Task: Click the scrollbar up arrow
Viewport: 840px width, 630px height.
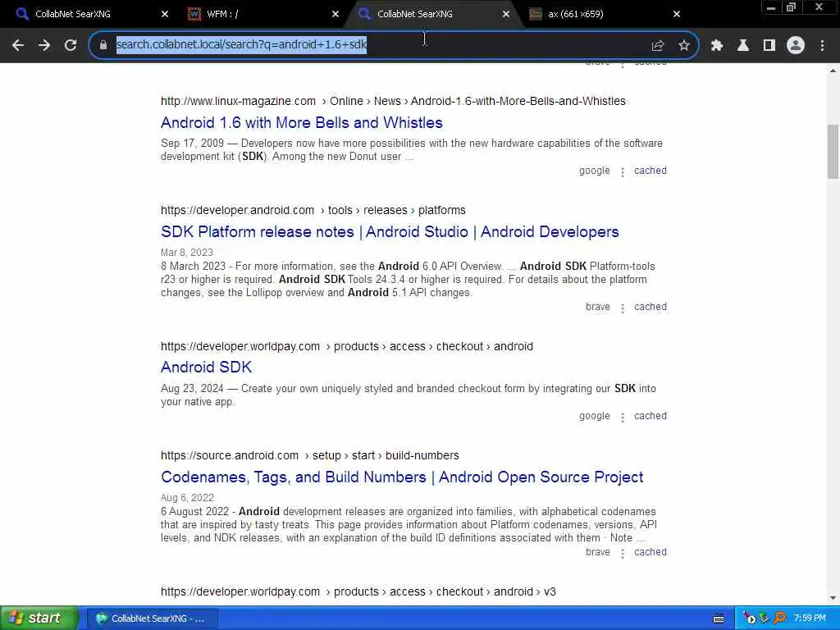Action: click(x=833, y=71)
